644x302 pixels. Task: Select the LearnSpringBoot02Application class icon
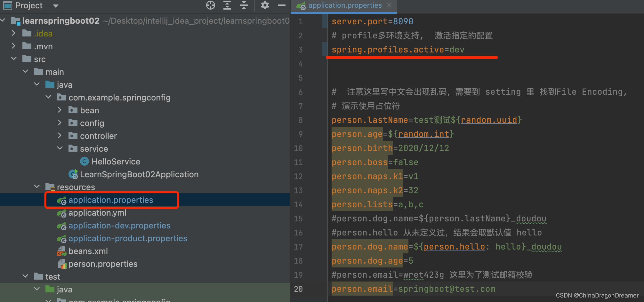[73, 174]
